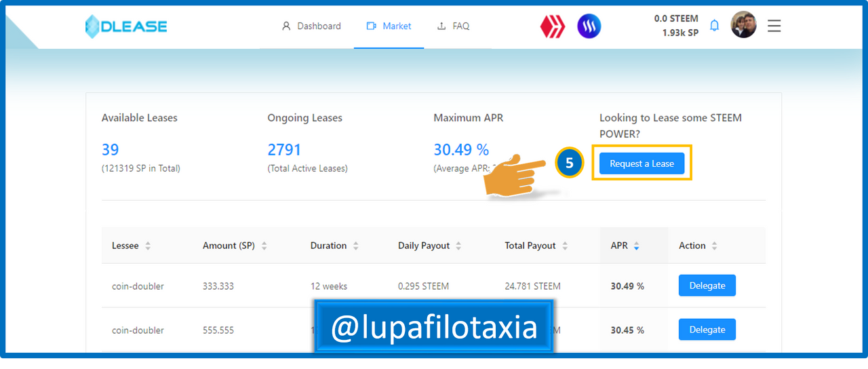868x369 pixels.
Task: Delegate to the 555.555 SP lease
Action: click(x=707, y=330)
